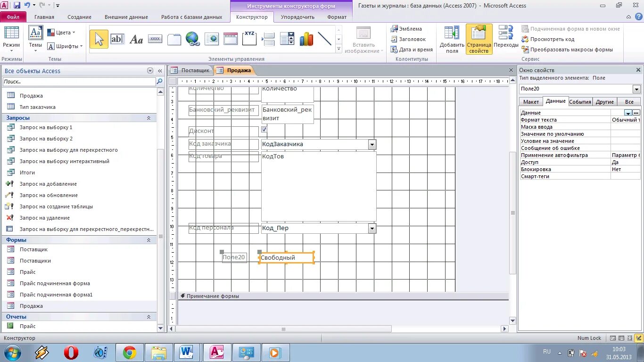Click Преобразовать макросы формы
This screenshot has width=644, height=362.
coord(567,49)
